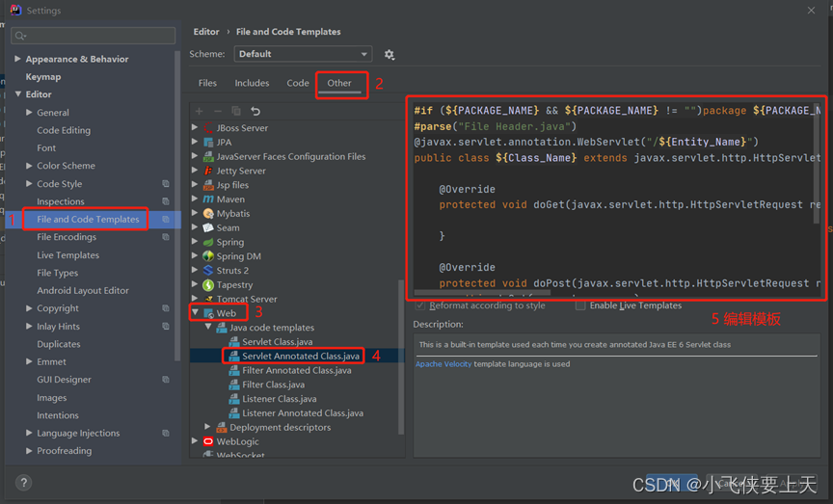Switch to the Code tab
This screenshot has height=504, width=833.
(298, 83)
